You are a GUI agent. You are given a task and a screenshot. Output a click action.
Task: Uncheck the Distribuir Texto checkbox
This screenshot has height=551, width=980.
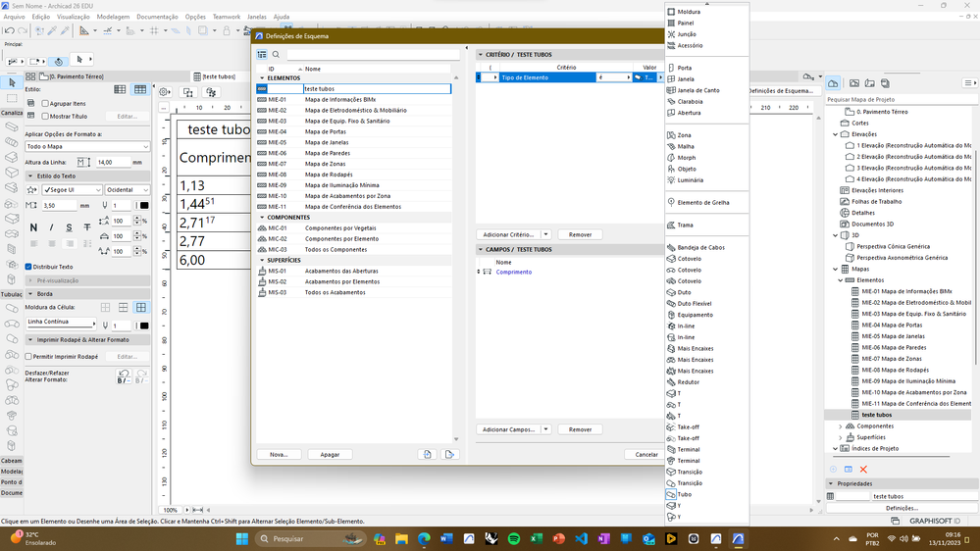(28, 267)
